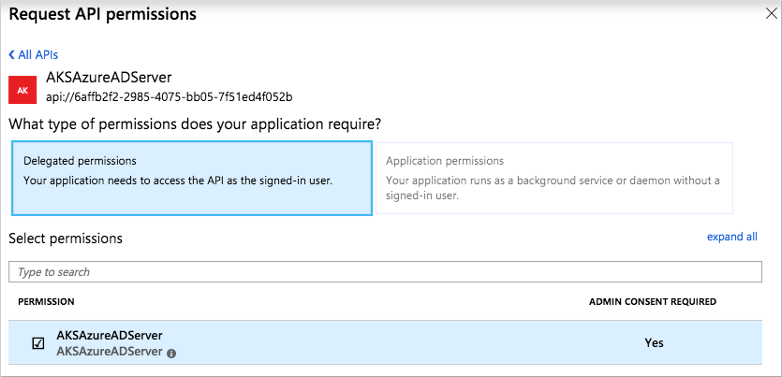Viewport: 782px width, 377px height.
Task: Click the ADMIN CONSENT REQUIRED column header
Action: point(652,302)
